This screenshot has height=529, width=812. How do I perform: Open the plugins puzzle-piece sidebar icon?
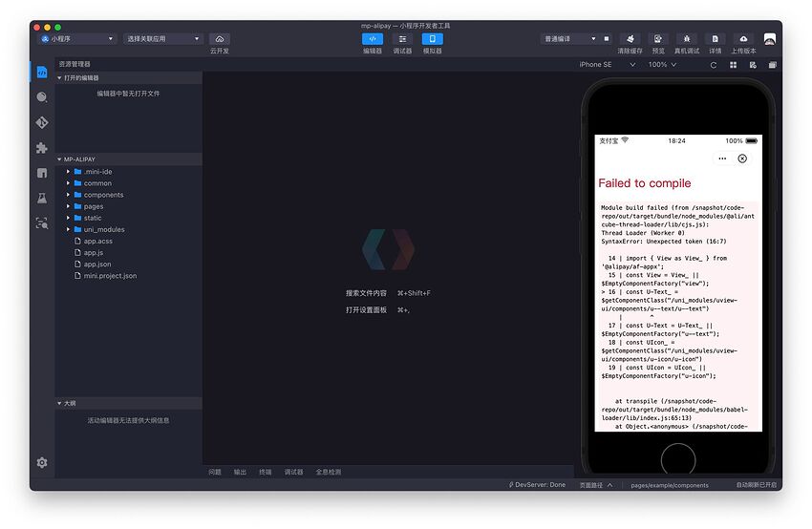42,147
